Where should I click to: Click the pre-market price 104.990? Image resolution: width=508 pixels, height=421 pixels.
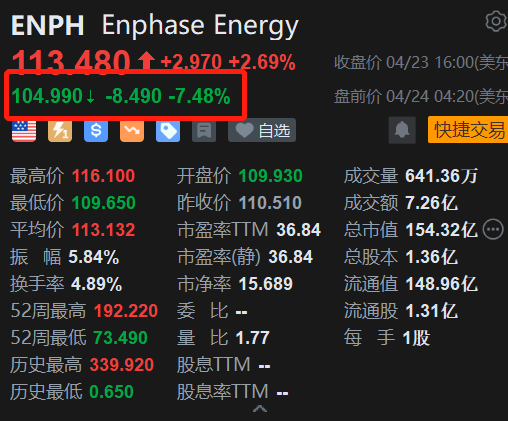(x=47, y=96)
